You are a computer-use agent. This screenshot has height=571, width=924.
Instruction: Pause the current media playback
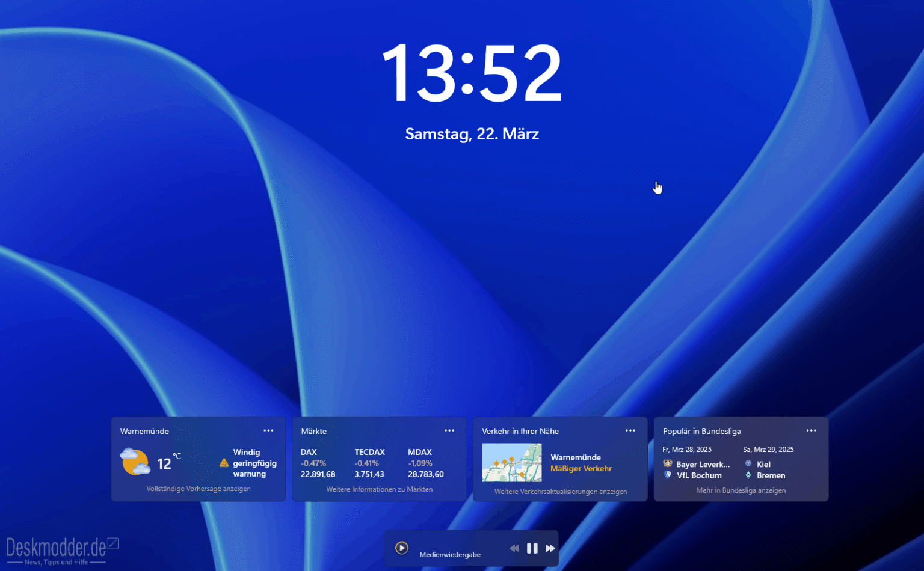(532, 548)
